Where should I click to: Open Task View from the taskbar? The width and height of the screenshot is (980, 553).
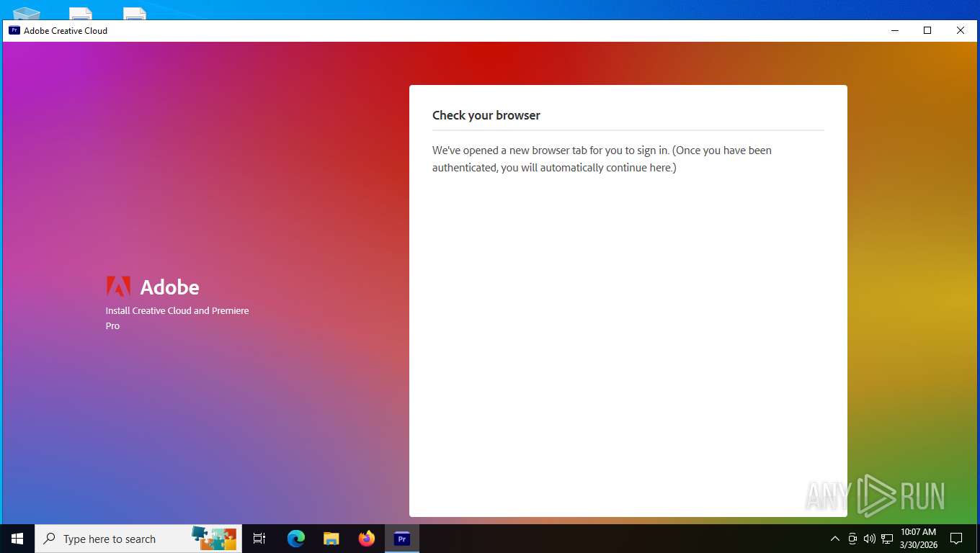pos(259,539)
